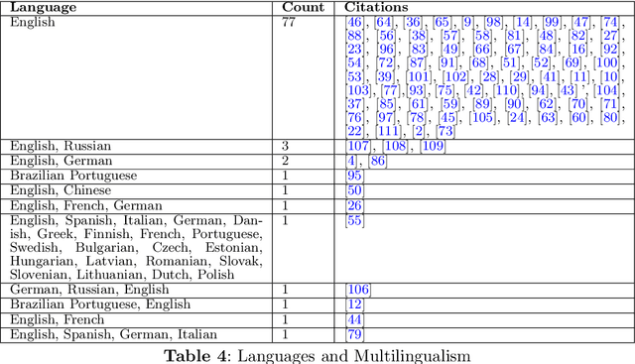
Task: Open citation link 46
Action: click(x=354, y=22)
